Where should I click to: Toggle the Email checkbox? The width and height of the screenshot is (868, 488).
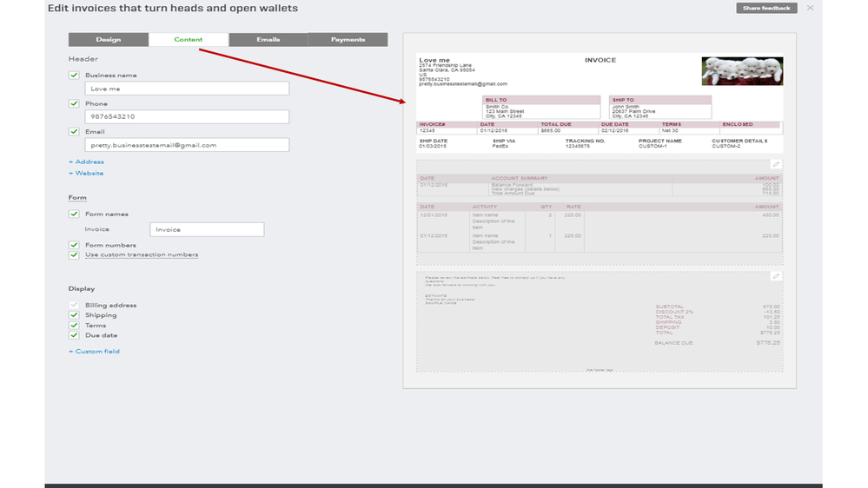[x=74, y=132]
